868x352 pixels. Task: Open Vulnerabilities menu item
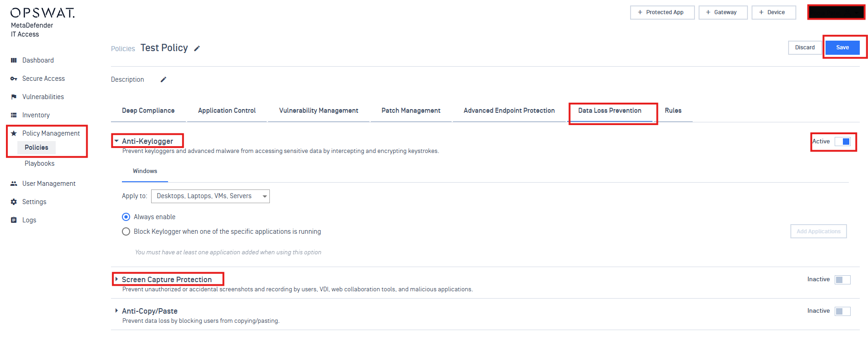click(x=43, y=97)
